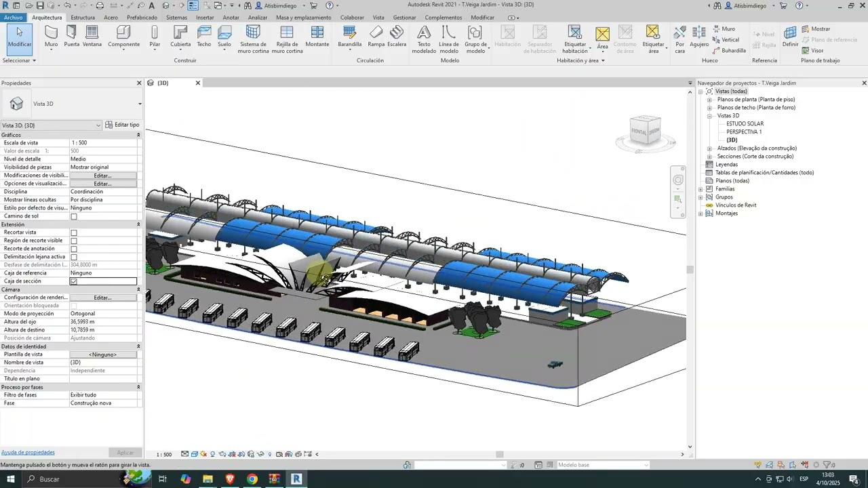The height and width of the screenshot is (488, 868).
Task: Expand Planos de planta tree node
Action: (709, 100)
